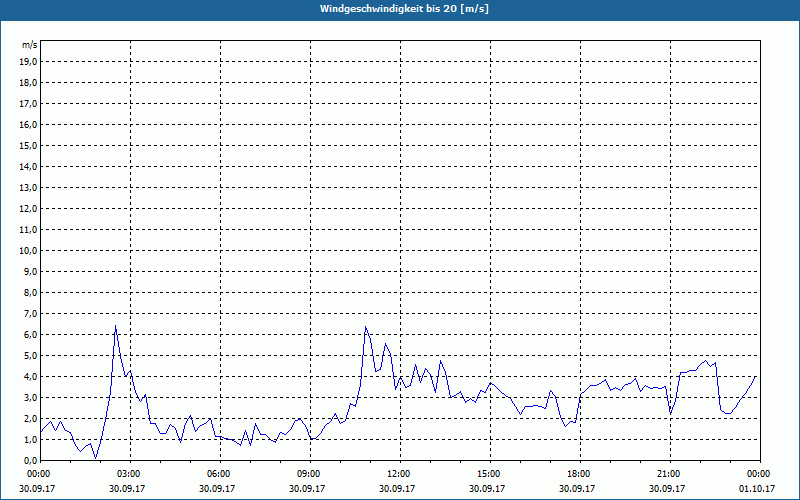Click the '3,0' y-axis value
800x500 pixels.
tap(30, 397)
